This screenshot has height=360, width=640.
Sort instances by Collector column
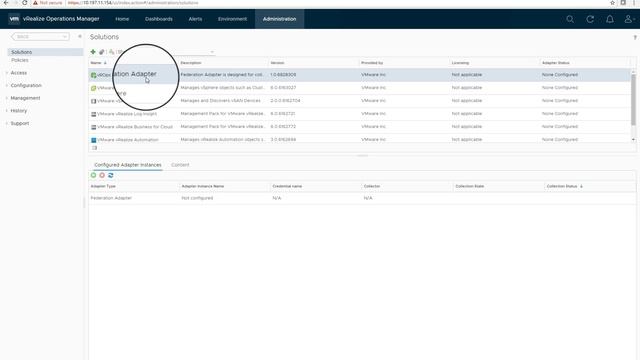pos(372,186)
